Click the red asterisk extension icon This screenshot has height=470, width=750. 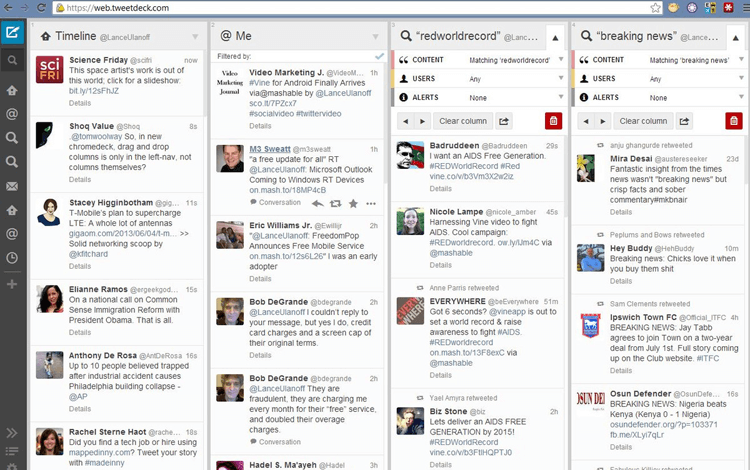pos(728,8)
